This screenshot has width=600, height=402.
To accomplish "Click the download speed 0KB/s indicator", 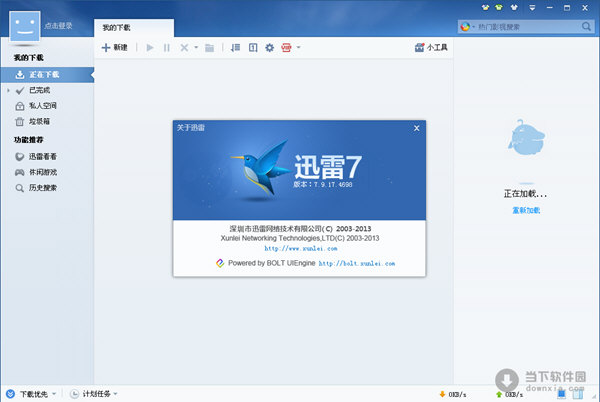I will click(x=452, y=394).
